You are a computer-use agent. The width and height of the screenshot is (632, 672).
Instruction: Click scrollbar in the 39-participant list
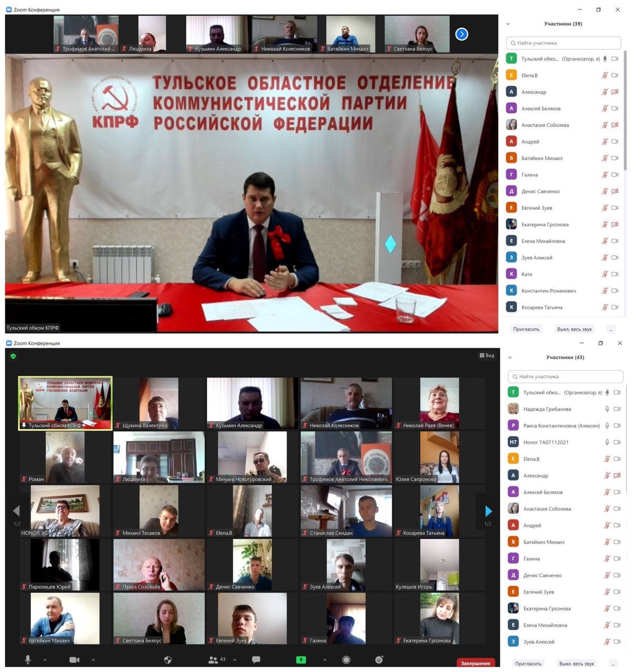(625, 110)
